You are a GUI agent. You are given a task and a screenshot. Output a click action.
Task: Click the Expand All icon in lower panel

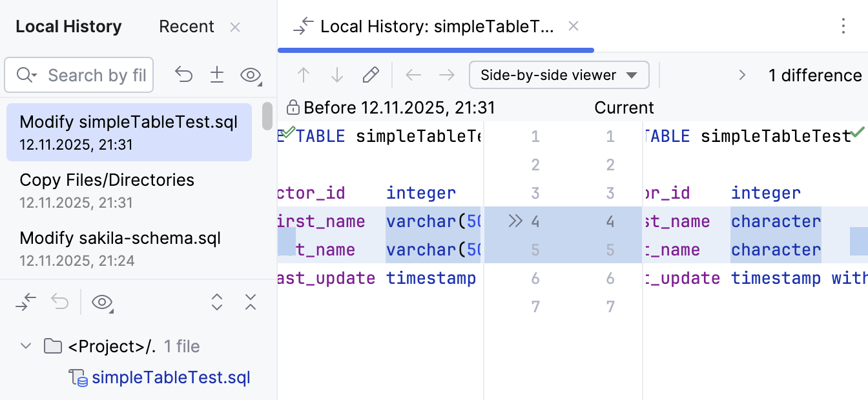[217, 301]
